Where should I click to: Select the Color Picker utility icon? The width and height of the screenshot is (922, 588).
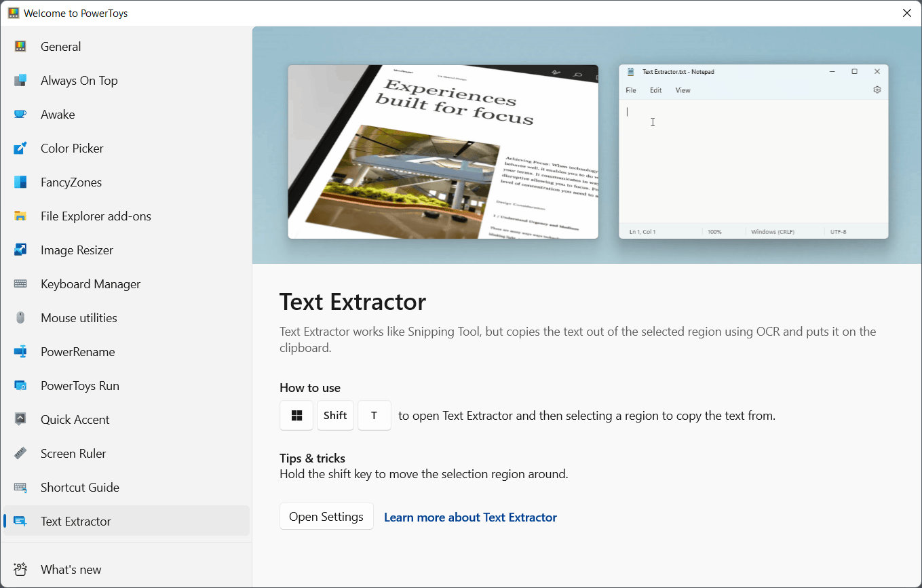pos(21,148)
